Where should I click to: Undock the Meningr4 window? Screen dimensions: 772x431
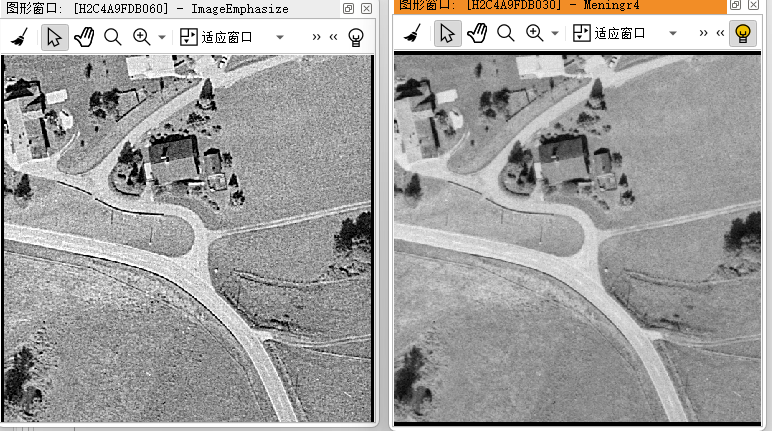735,5
